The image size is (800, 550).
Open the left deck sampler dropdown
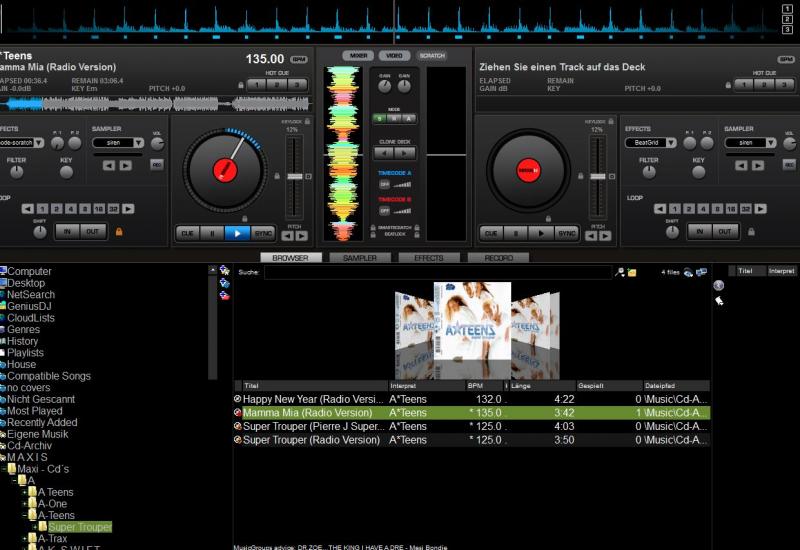click(139, 143)
